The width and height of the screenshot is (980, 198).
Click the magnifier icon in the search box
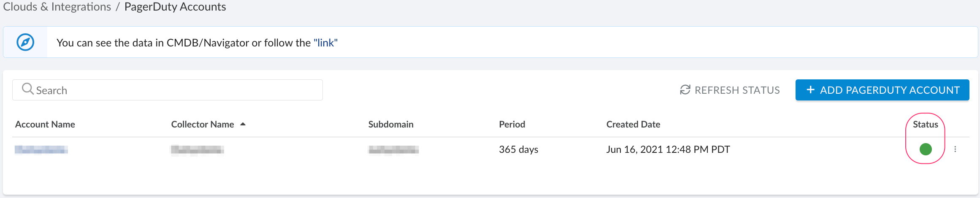coord(27,89)
